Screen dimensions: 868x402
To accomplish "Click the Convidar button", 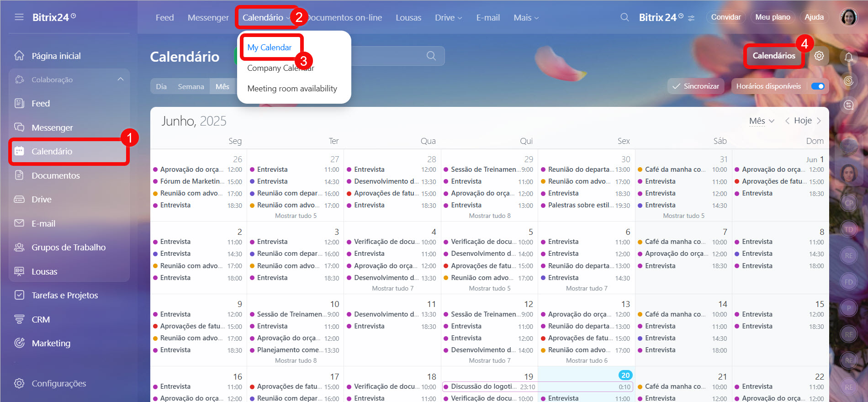I will [726, 17].
